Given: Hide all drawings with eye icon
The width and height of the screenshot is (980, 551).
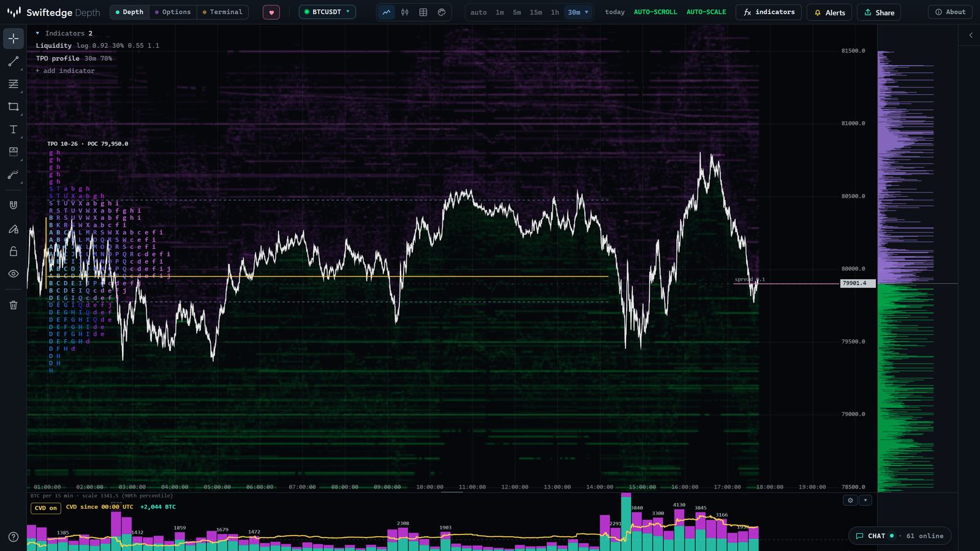Looking at the screenshot, I should (13, 274).
